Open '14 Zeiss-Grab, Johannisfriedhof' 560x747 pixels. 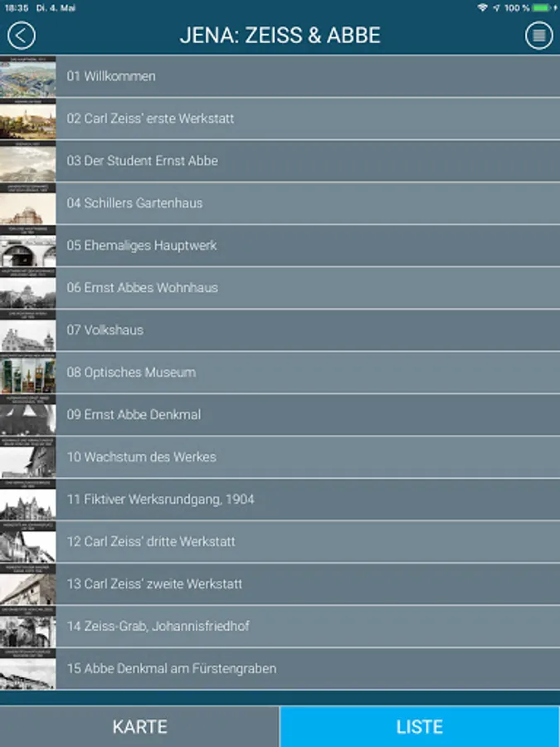(280, 626)
